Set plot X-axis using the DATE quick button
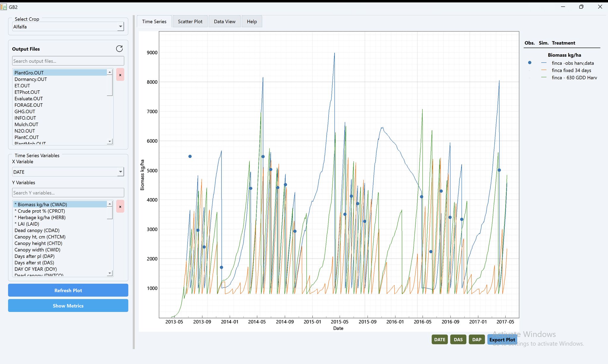The width and height of the screenshot is (608, 364). [x=439, y=339]
